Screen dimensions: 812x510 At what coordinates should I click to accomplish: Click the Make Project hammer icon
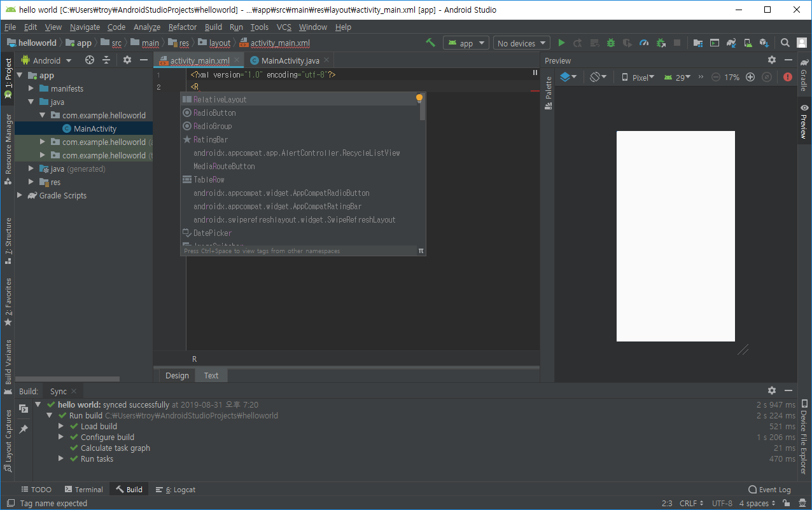[431, 43]
